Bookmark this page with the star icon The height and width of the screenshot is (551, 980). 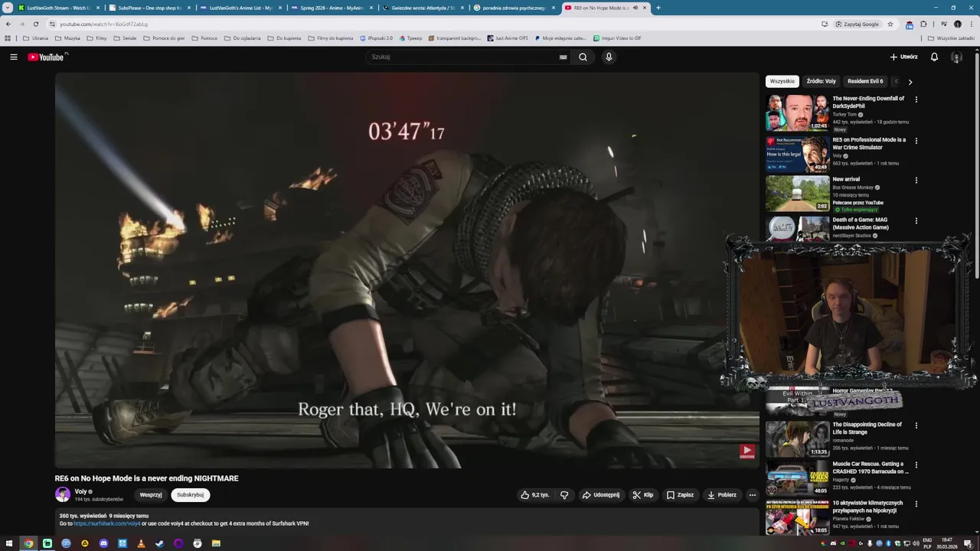pos(890,24)
